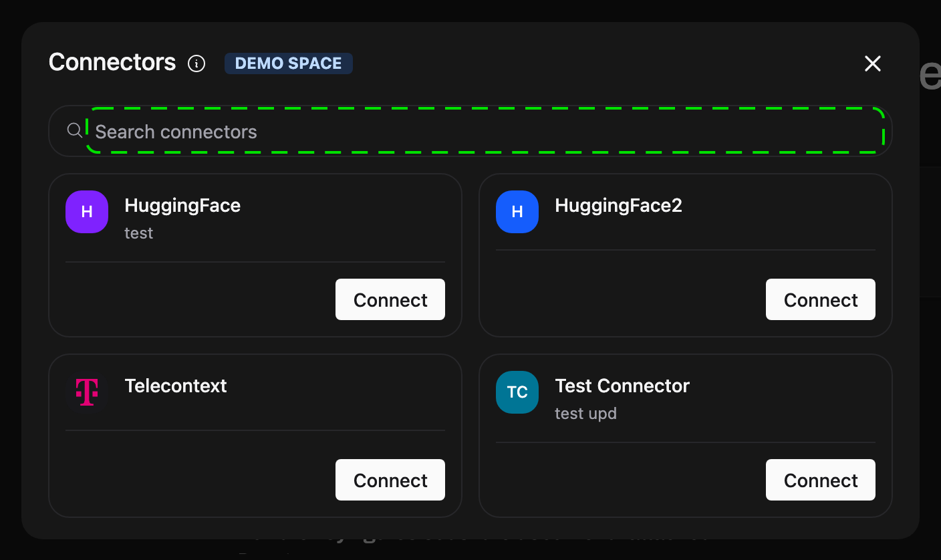This screenshot has width=941, height=560.
Task: Click the magnifying glass search icon
Action: (x=75, y=130)
